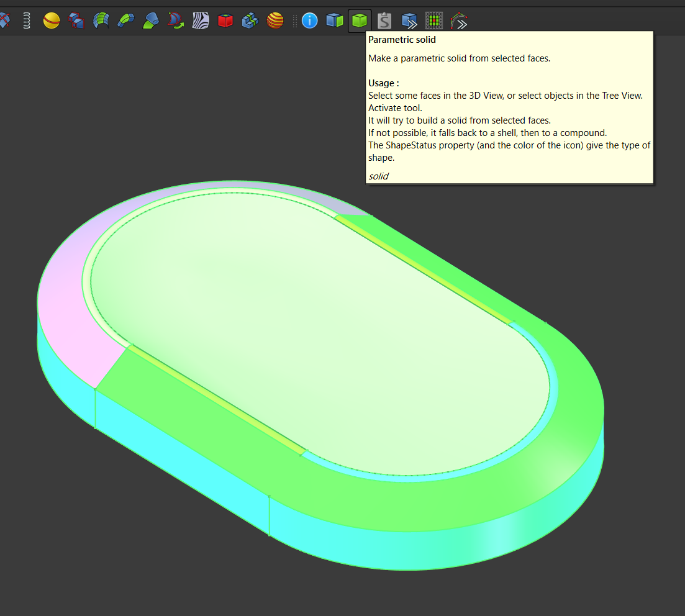
Task: Click the red and blue boxes icon
Action: (76, 21)
